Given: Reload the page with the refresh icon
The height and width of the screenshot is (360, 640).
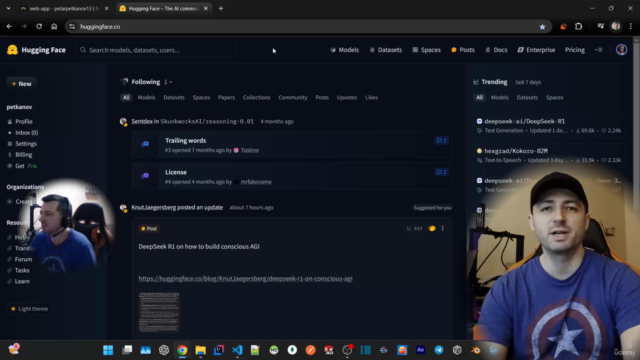Looking at the screenshot, I should (x=39, y=27).
